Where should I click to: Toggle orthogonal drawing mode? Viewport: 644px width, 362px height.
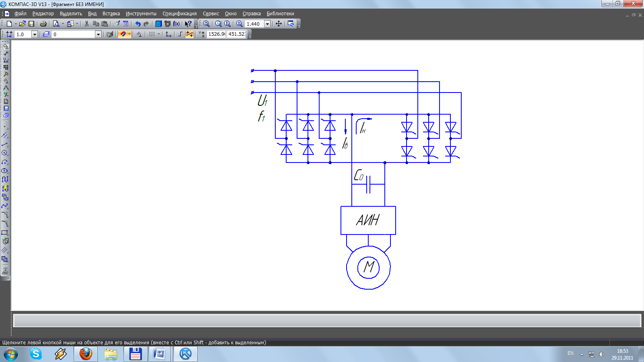pyautogui.click(x=180, y=34)
